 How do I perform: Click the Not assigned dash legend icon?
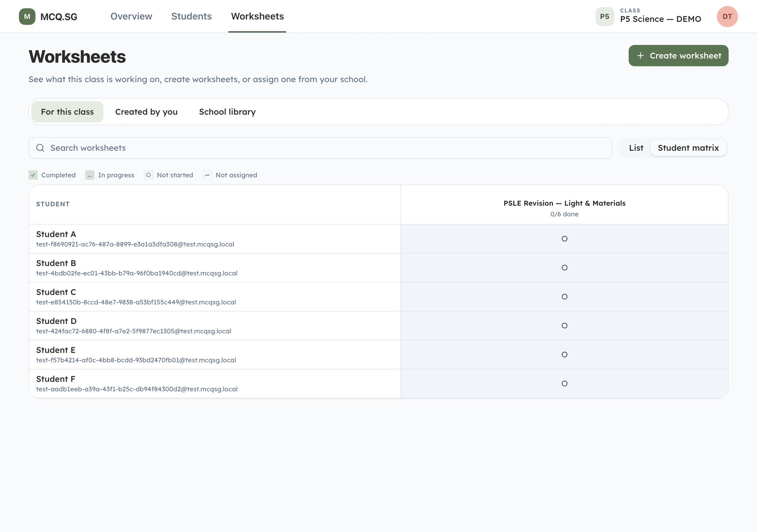click(207, 175)
